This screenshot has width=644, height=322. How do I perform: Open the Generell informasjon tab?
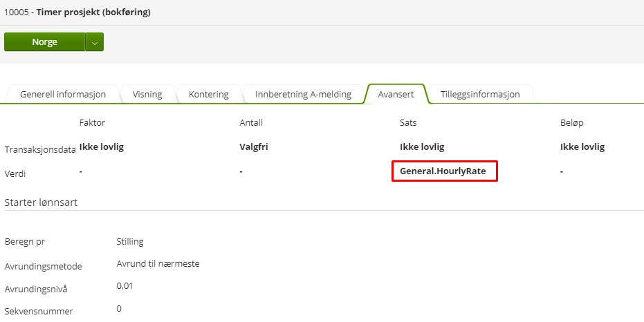coord(63,94)
